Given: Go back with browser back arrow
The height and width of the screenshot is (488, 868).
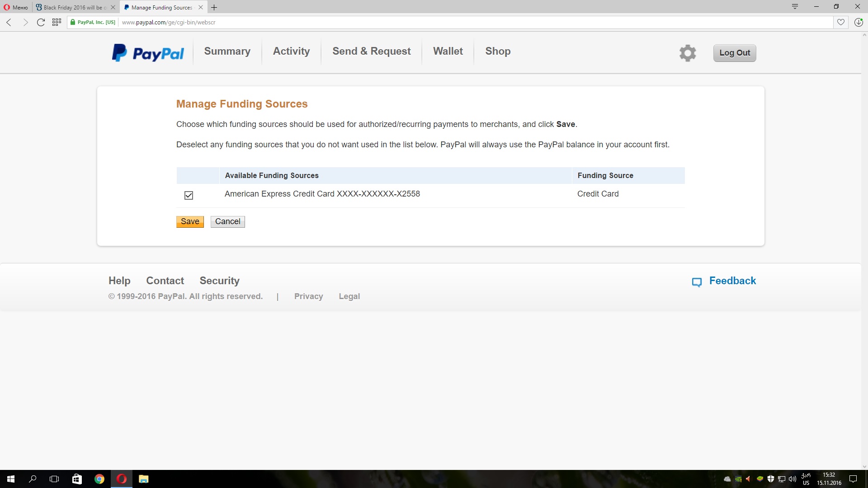Looking at the screenshot, I should pyautogui.click(x=9, y=22).
